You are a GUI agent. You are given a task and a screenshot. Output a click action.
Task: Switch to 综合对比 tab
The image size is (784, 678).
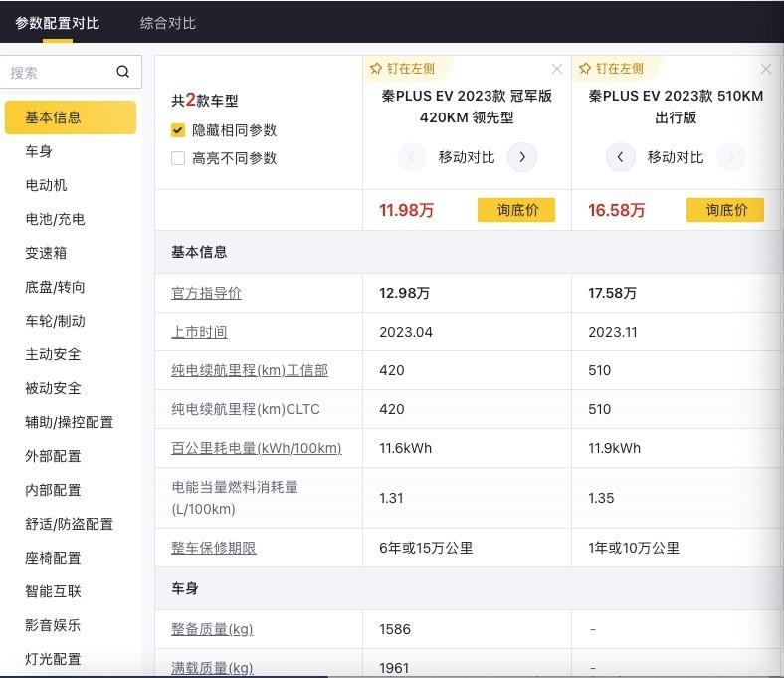coord(168,23)
